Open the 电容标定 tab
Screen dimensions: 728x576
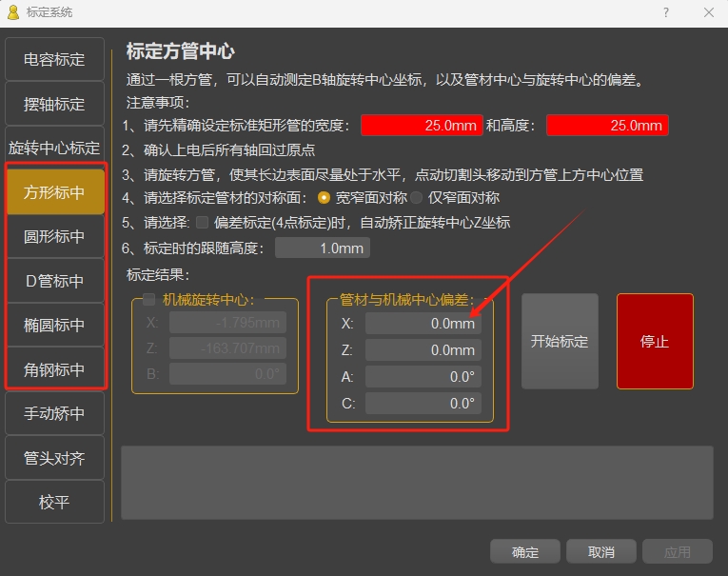[x=54, y=59]
